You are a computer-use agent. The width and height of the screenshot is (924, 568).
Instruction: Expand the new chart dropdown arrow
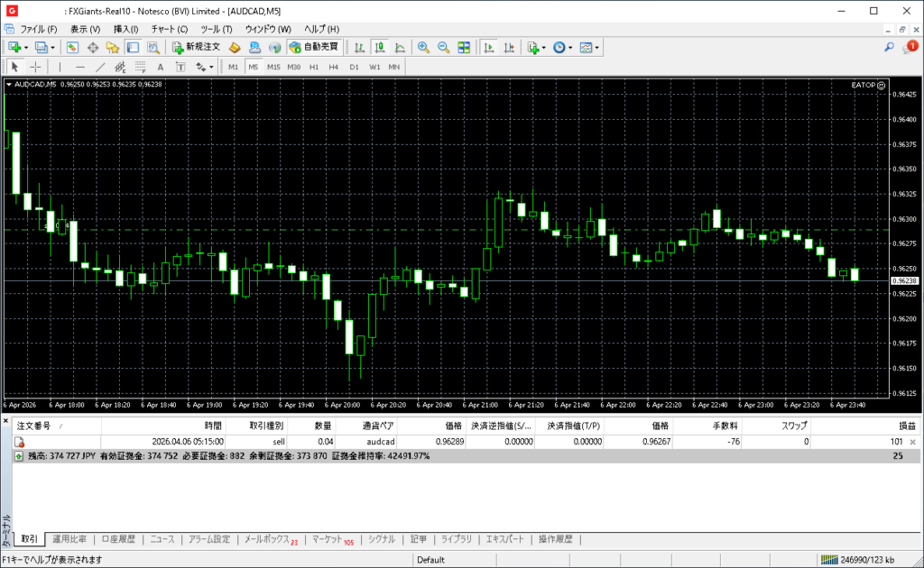26,47
